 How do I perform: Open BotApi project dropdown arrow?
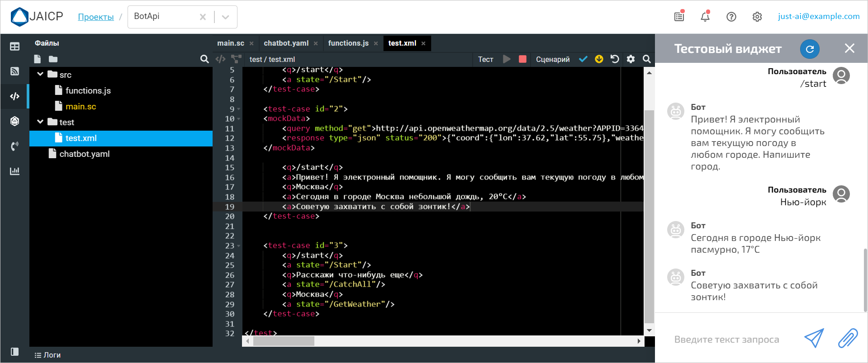tap(225, 17)
